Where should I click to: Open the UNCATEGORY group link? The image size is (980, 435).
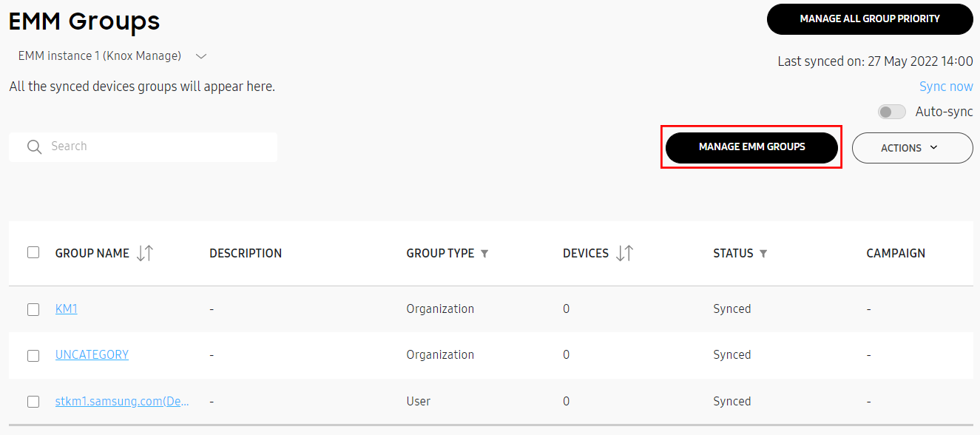click(x=92, y=355)
